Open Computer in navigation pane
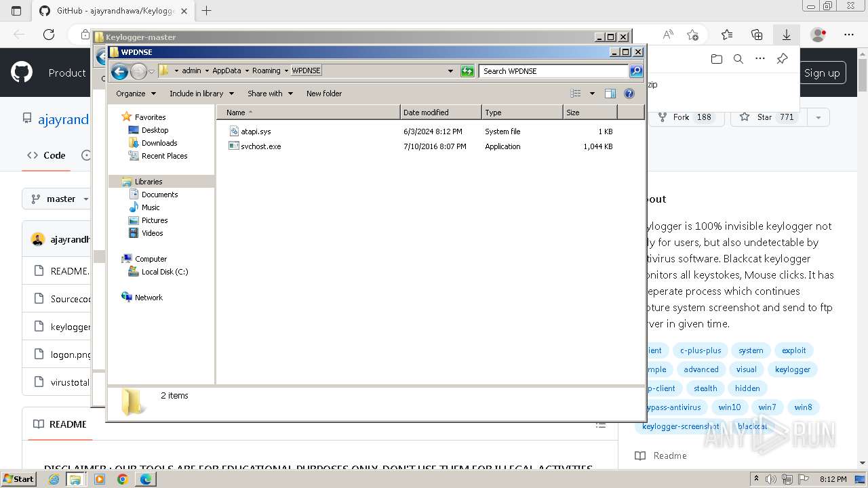Image resolution: width=868 pixels, height=488 pixels. (151, 259)
